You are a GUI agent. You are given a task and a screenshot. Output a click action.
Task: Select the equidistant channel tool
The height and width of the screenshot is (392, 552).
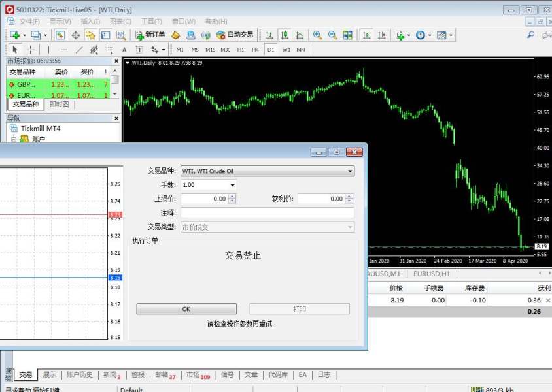94,50
